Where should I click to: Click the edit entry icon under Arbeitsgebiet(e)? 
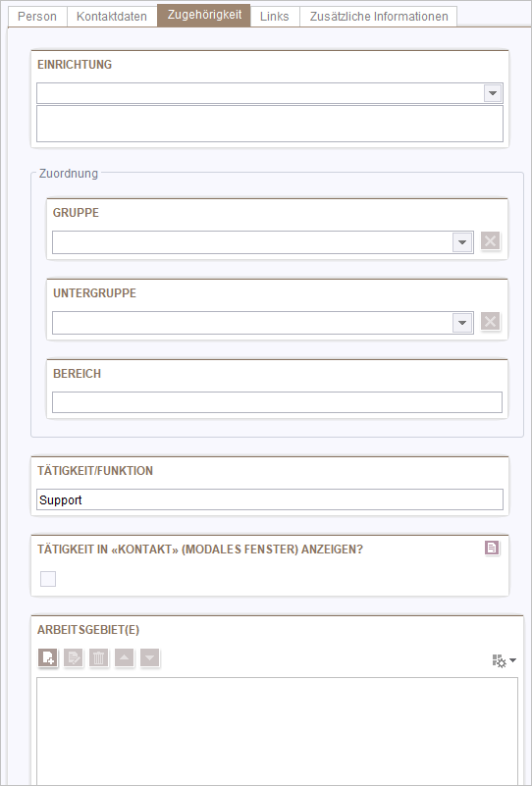[x=74, y=657]
